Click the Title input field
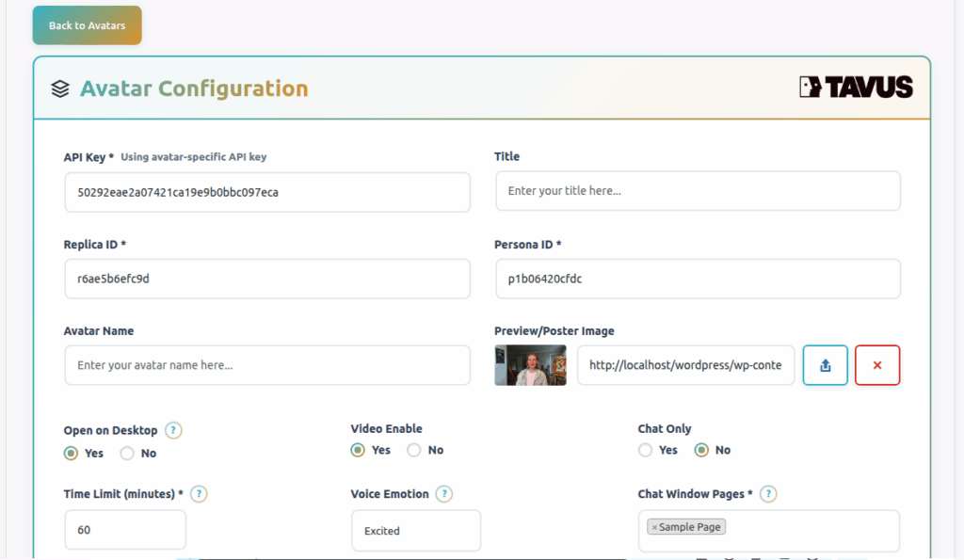This screenshot has width=964, height=560. [x=698, y=190]
